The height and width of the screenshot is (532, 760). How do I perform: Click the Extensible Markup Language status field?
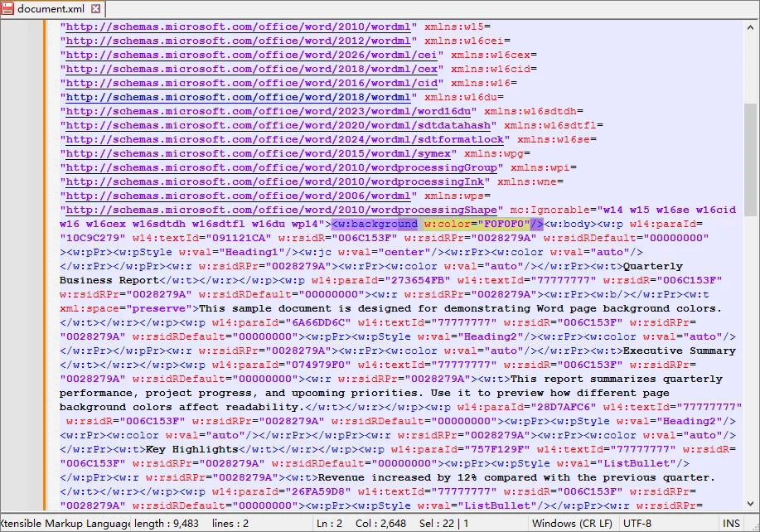point(65,523)
